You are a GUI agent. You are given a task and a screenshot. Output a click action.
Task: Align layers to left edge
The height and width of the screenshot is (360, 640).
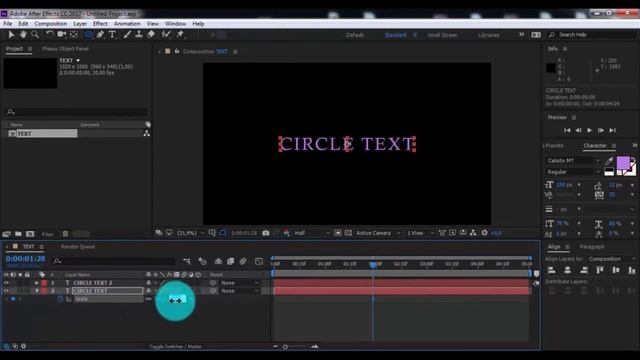[552, 270]
